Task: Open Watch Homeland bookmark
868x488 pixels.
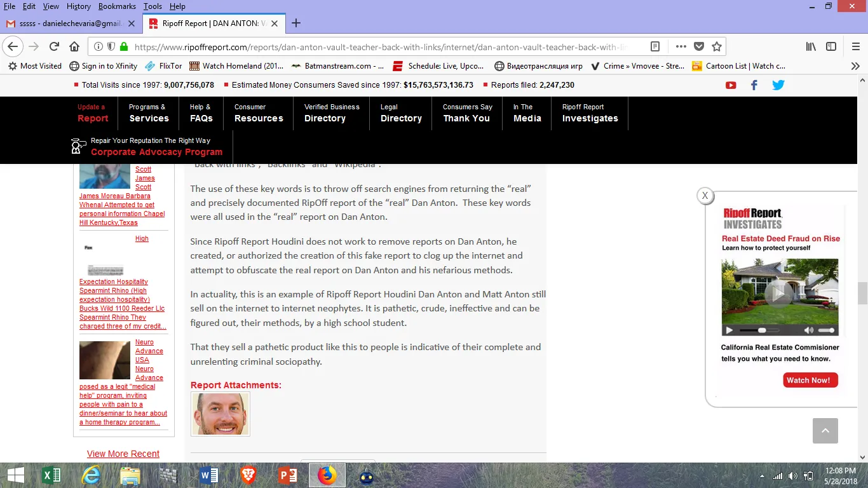Action: pos(236,66)
